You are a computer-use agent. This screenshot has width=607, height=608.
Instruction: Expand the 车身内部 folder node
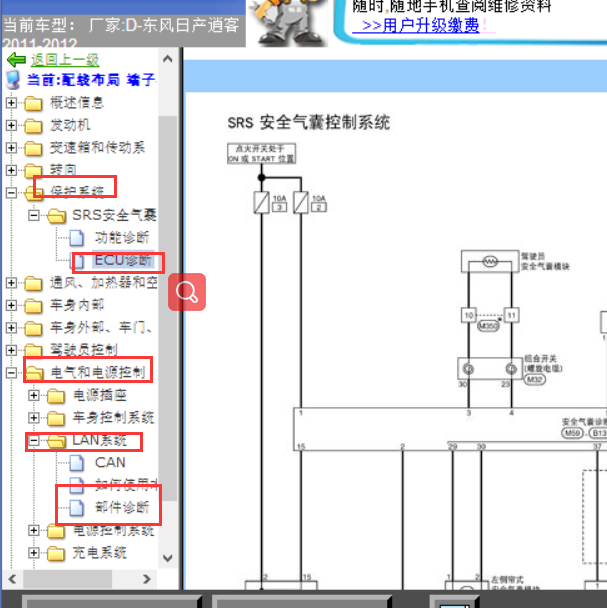coord(11,305)
